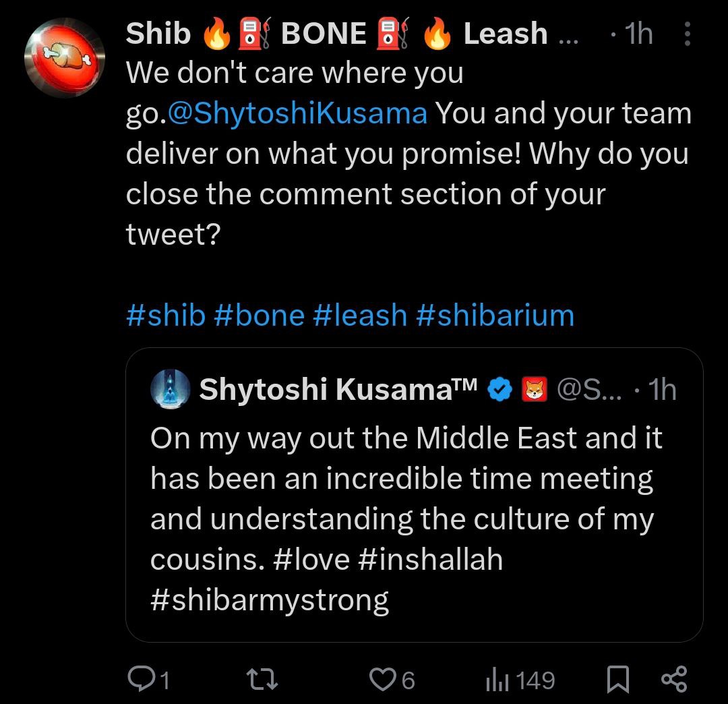728x704 pixels.
Task: Open the #bone hashtag
Action: tap(260, 315)
